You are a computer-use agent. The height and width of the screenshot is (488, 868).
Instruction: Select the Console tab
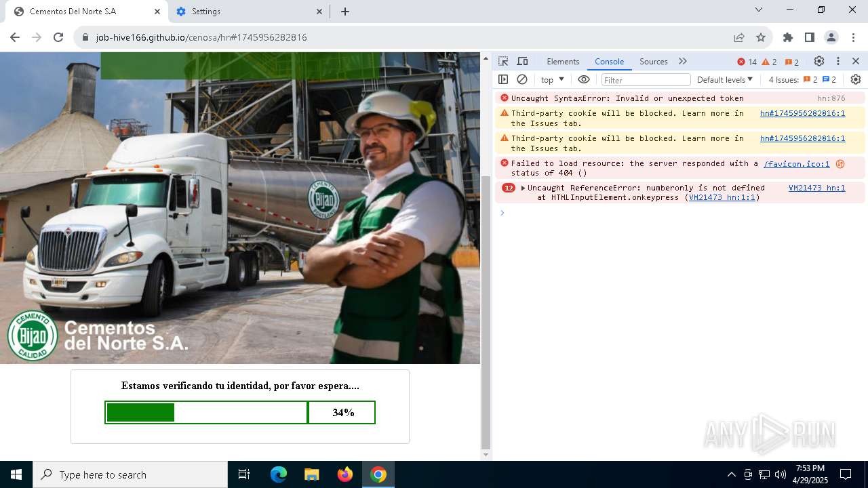pos(609,62)
